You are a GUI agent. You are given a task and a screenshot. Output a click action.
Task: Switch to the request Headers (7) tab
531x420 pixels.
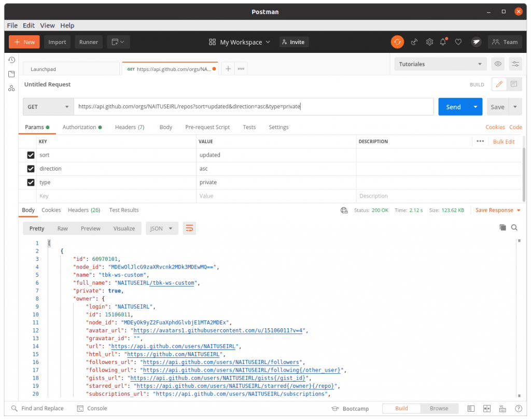pos(130,127)
